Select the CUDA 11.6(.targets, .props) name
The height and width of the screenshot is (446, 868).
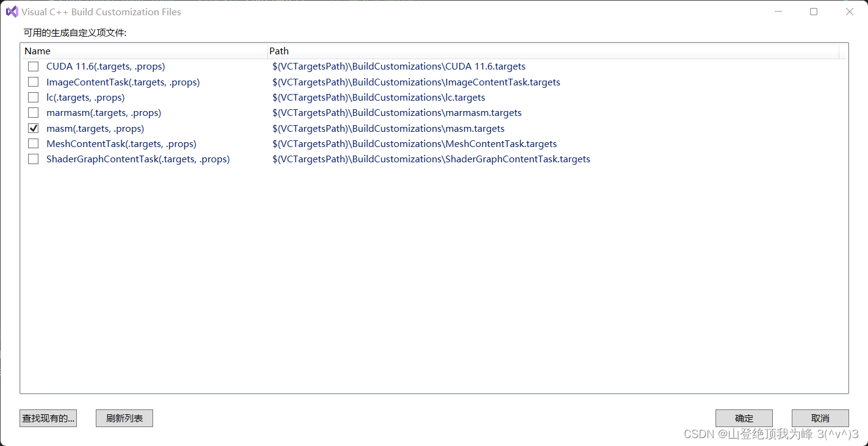pyautogui.click(x=106, y=67)
